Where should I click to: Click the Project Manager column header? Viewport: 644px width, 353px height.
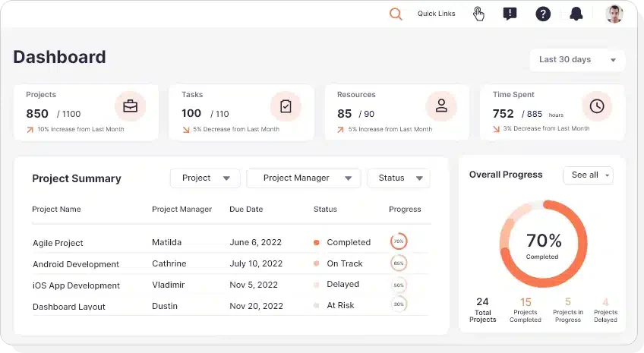(182, 210)
